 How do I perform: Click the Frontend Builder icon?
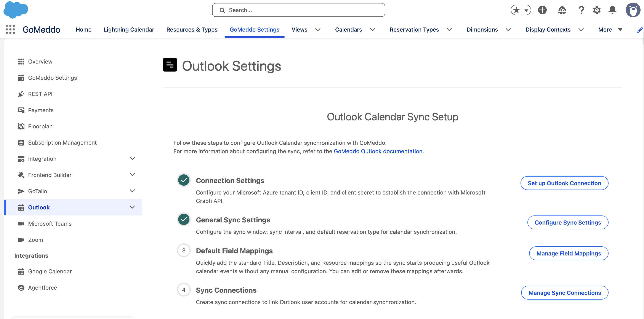[21, 175]
